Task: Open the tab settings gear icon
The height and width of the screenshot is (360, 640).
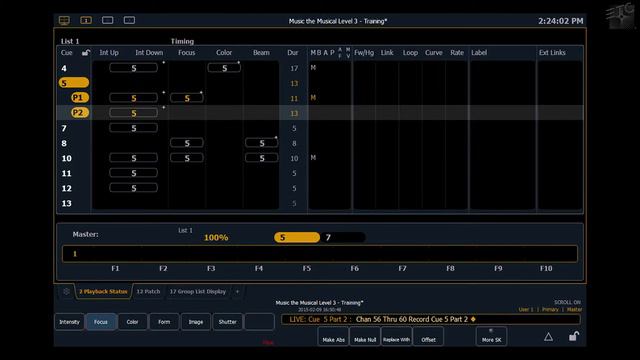Action: (x=66, y=291)
